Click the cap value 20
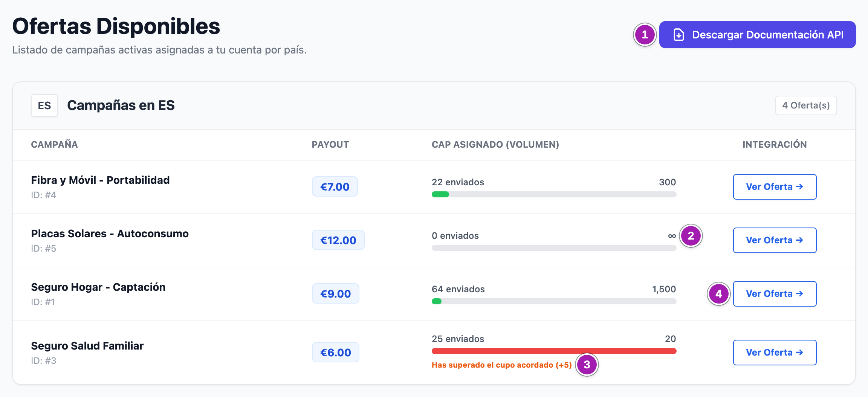The height and width of the screenshot is (397, 868). [x=671, y=339]
